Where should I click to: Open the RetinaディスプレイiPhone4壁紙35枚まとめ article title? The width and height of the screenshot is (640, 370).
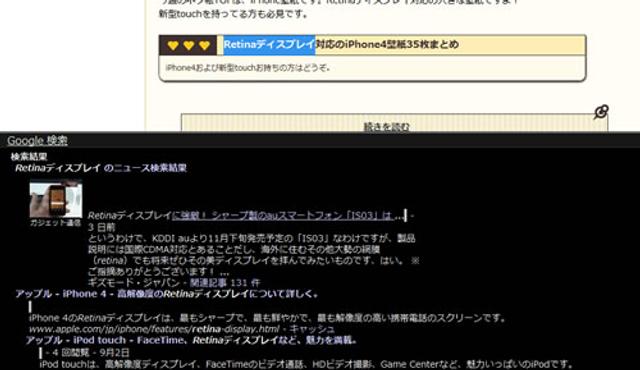(341, 44)
